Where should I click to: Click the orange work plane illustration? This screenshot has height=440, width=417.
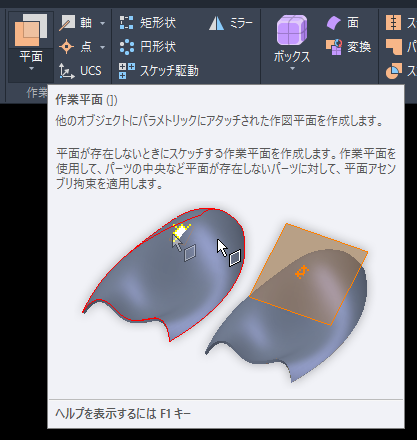(x=308, y=274)
